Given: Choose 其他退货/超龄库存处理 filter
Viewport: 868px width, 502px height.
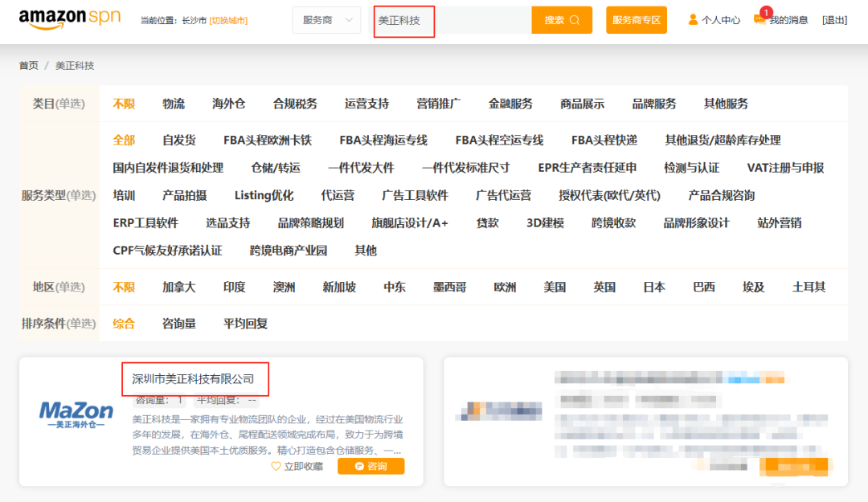Looking at the screenshot, I should coord(723,140).
